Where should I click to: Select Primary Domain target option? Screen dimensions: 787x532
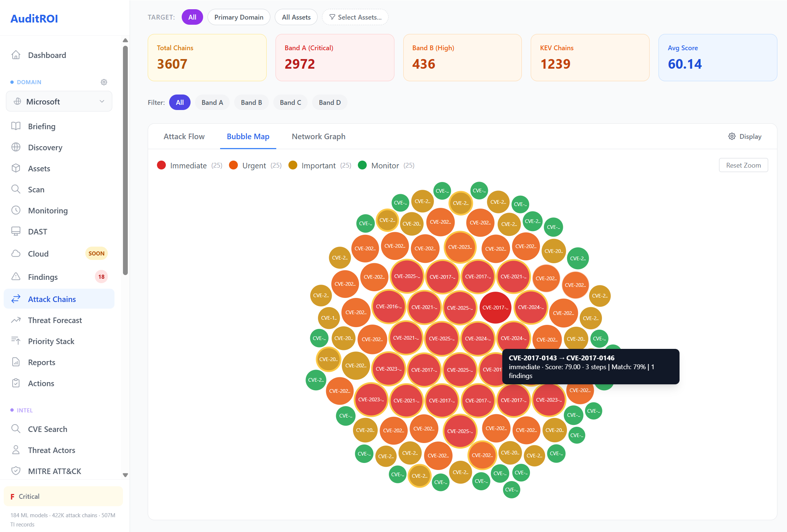point(239,17)
